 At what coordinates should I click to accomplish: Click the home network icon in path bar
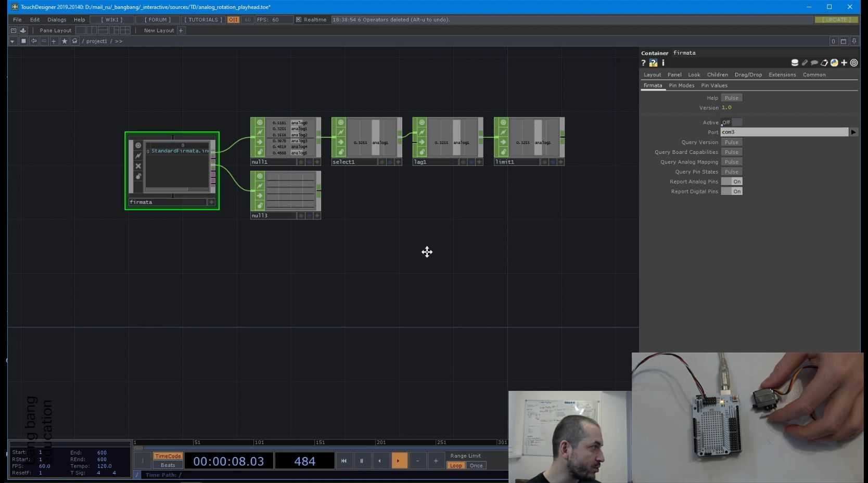(75, 41)
